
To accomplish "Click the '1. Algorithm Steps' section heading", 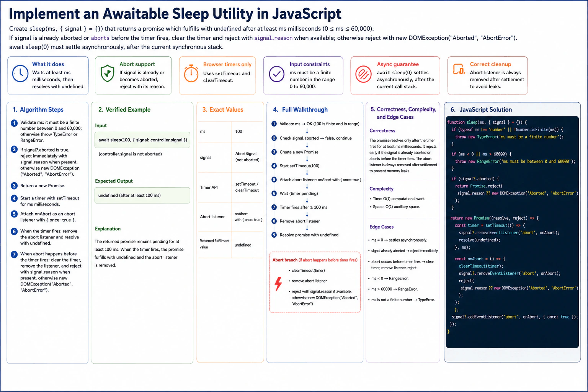I will [x=38, y=109].
